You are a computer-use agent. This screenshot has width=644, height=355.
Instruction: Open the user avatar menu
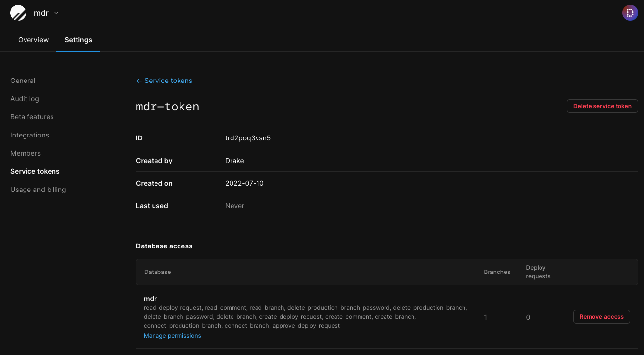click(x=630, y=13)
